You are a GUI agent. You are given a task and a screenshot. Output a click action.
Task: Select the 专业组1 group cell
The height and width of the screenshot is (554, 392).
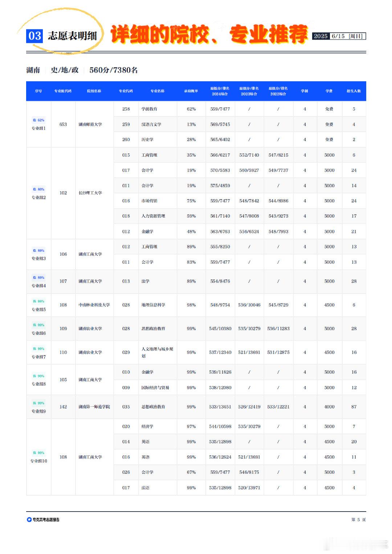38,124
